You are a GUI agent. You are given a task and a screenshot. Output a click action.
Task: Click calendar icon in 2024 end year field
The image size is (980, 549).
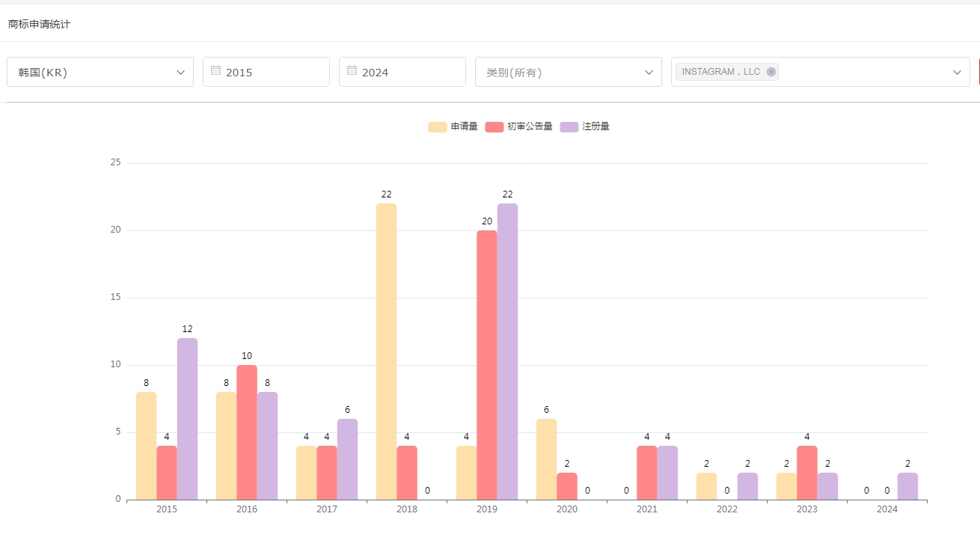(352, 71)
